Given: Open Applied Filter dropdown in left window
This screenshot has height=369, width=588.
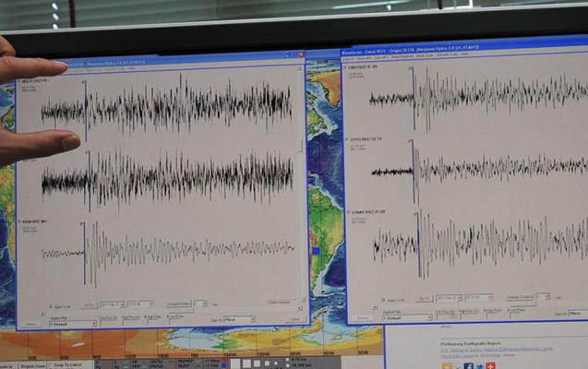Looking at the screenshot, I should (x=73, y=324).
